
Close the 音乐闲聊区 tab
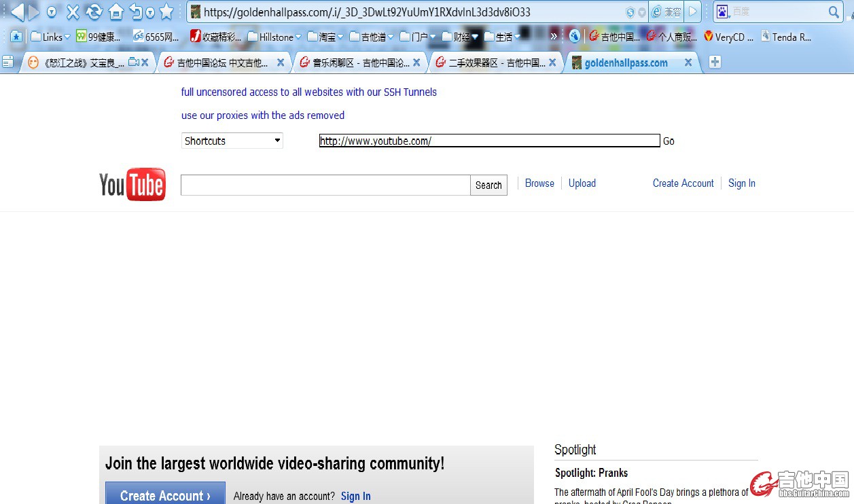pyautogui.click(x=416, y=62)
